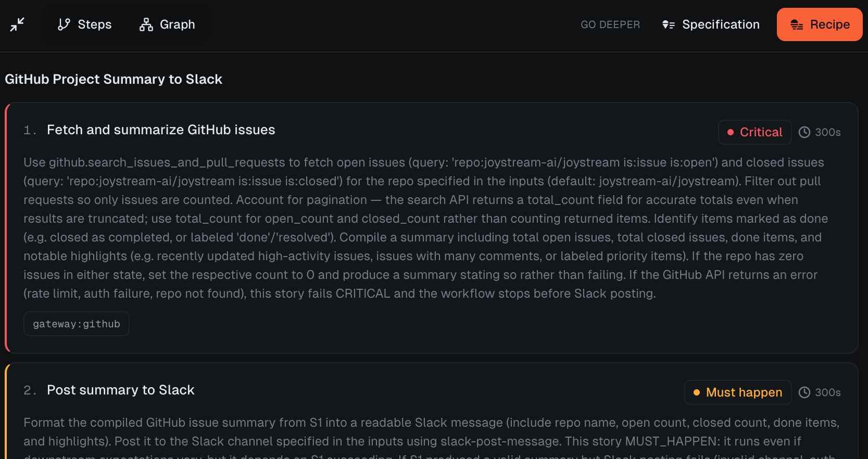Switch to the Graph tab
This screenshot has height=459, width=868.
coord(167,24)
